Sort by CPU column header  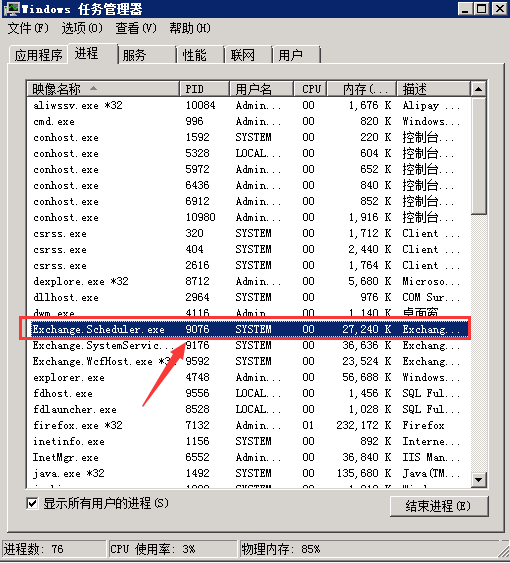click(310, 89)
